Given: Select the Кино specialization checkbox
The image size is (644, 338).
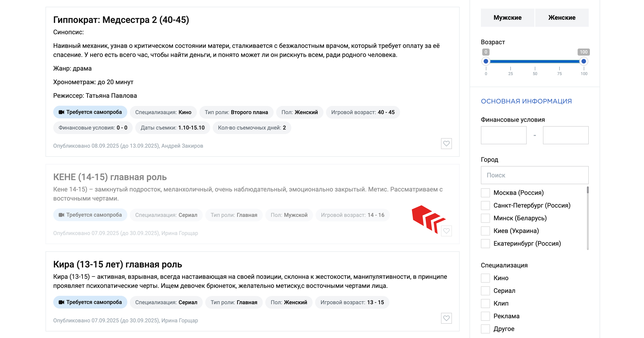Looking at the screenshot, I should (485, 278).
